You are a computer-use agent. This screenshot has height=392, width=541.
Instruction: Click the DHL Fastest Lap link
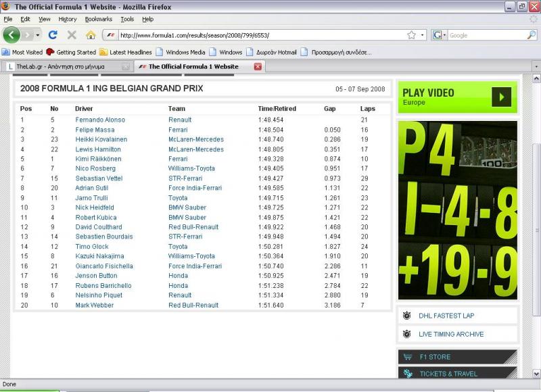(446, 316)
